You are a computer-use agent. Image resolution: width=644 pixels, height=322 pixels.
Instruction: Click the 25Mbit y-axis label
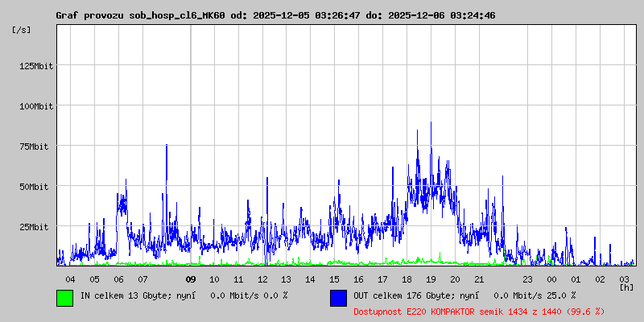click(38, 227)
